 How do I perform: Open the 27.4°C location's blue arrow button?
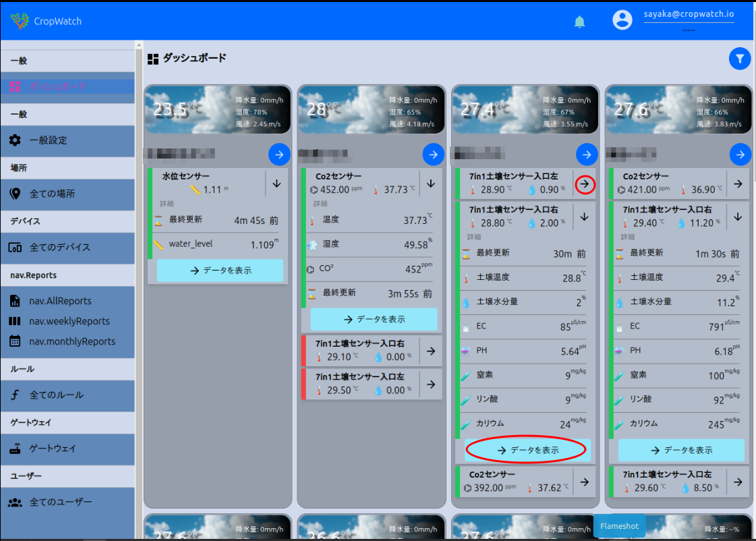coord(587,154)
